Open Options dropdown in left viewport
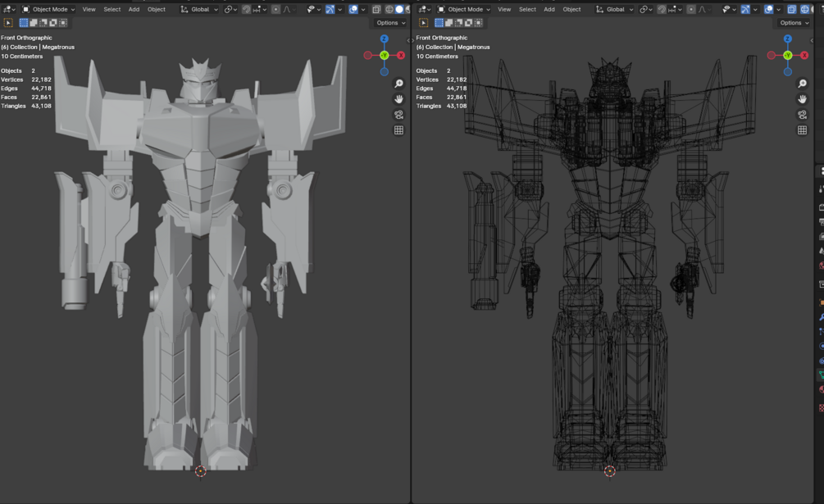 (x=390, y=23)
